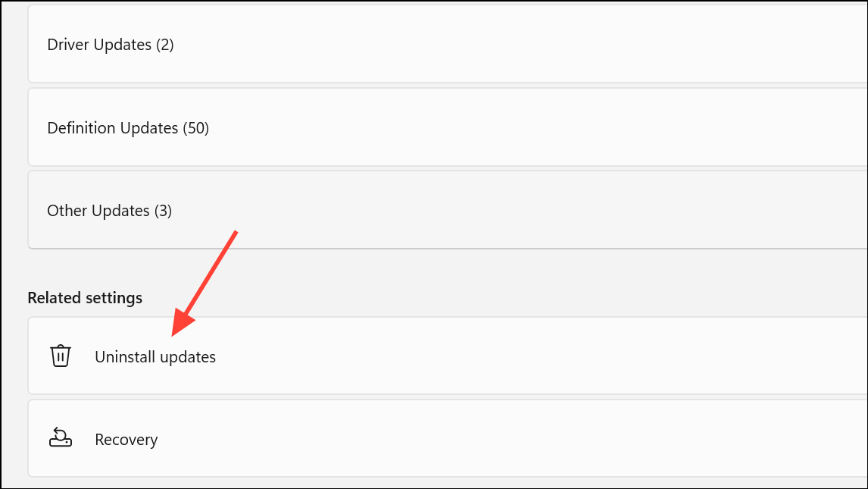The height and width of the screenshot is (489, 868).
Task: Click the Other Updates label text
Action: tap(98, 211)
